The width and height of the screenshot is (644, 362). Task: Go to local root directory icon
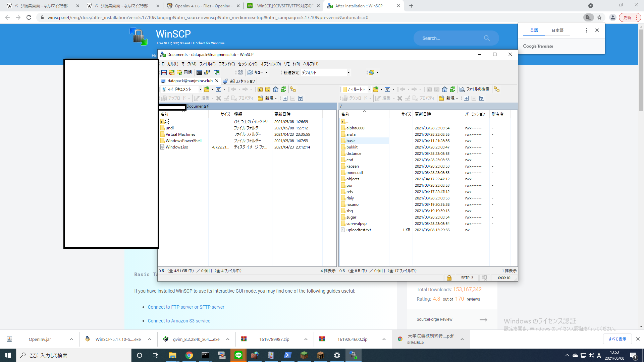(x=268, y=89)
